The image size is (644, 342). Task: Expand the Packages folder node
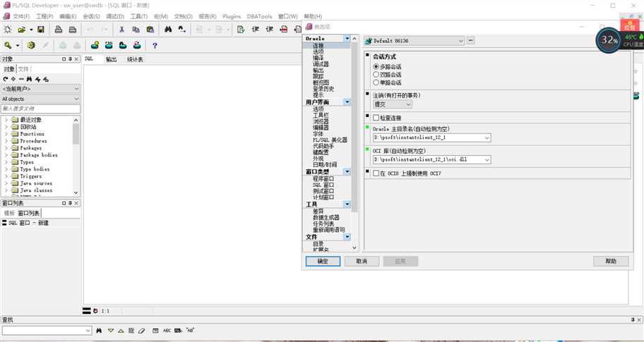point(6,148)
